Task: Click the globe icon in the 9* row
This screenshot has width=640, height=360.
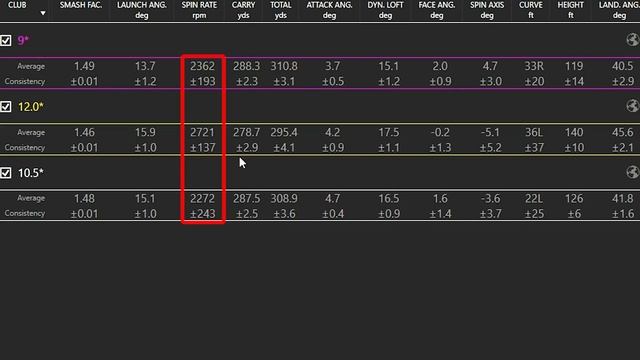Action: tap(633, 40)
